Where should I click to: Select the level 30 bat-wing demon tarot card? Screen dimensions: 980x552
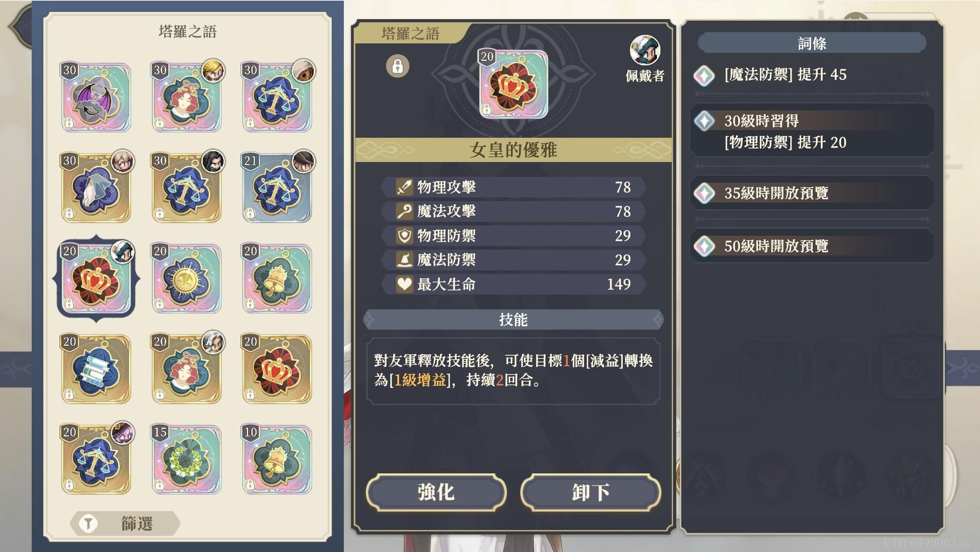pos(96,97)
